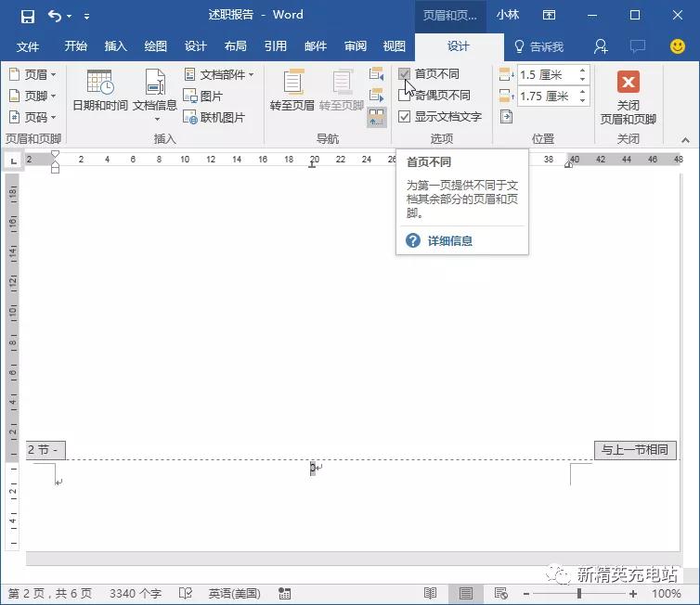Decrease the 1.75 厘米 footer distance
700x605 pixels.
pos(582,100)
